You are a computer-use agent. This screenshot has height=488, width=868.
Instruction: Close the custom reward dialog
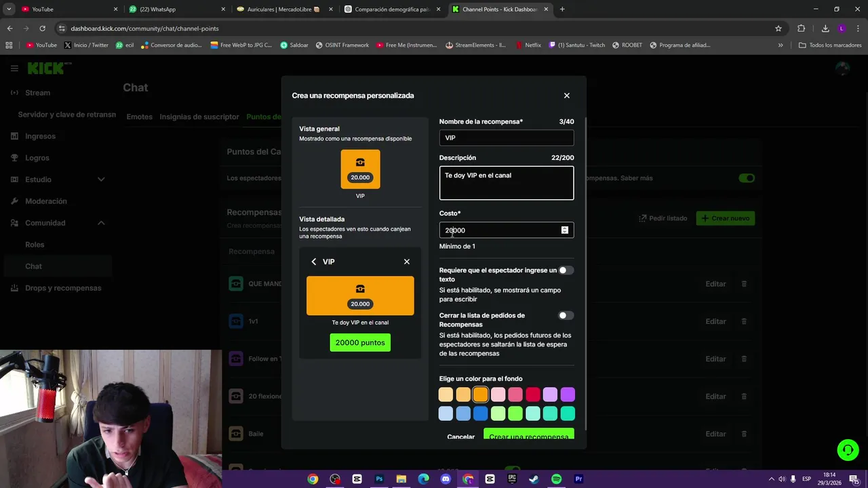[567, 96]
